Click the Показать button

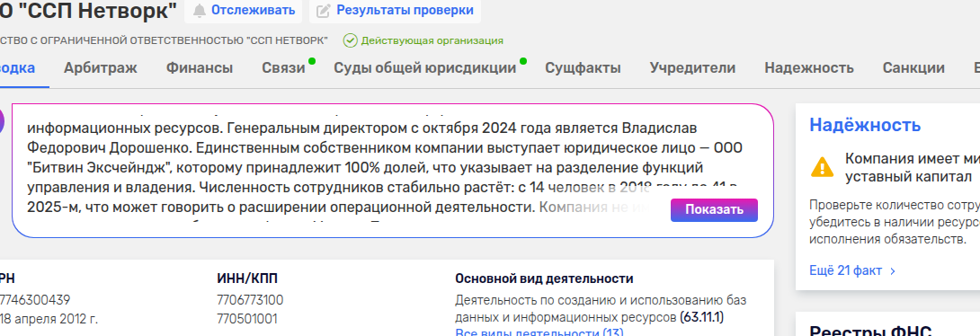coord(714,210)
